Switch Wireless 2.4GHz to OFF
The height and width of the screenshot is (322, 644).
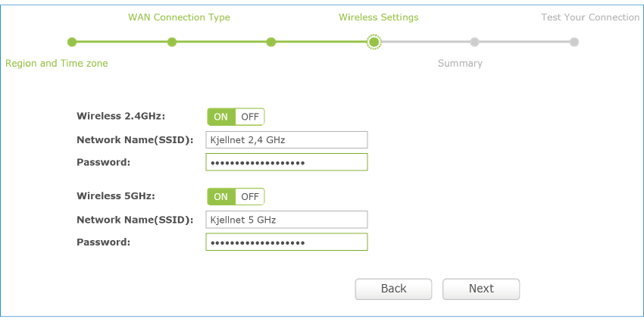250,117
